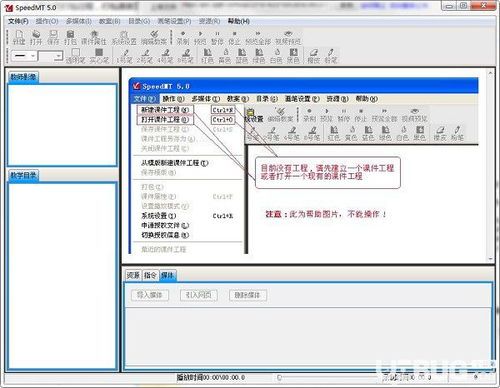Select the 橡皮 eraser tool icon

[313, 56]
